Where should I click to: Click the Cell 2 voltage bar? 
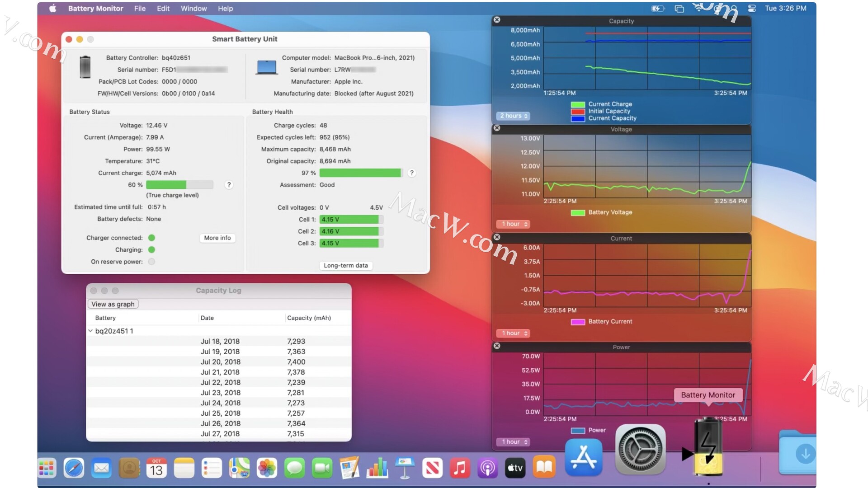click(351, 231)
